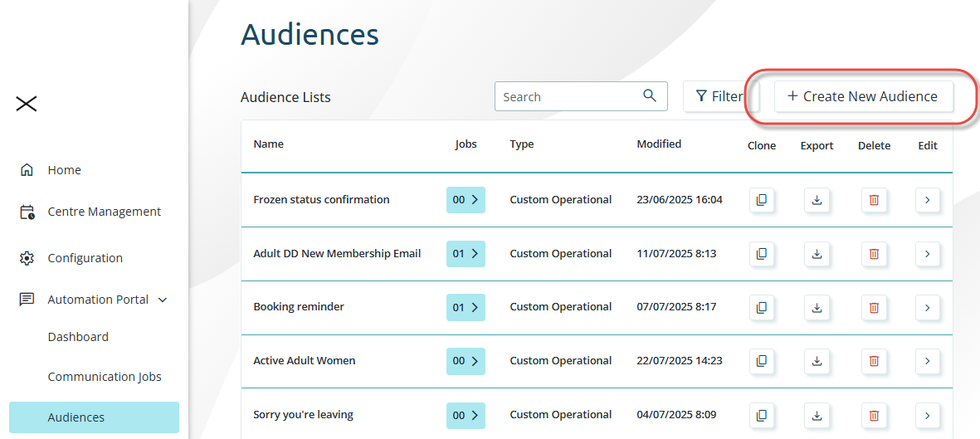The image size is (980, 439).
Task: Export the Sorry you're leaving audience
Action: click(x=817, y=415)
